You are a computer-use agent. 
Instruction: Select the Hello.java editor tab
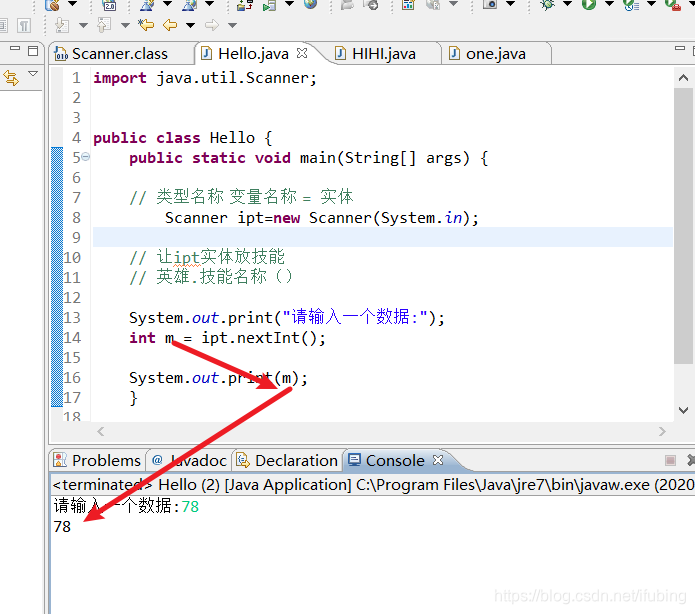click(x=253, y=54)
